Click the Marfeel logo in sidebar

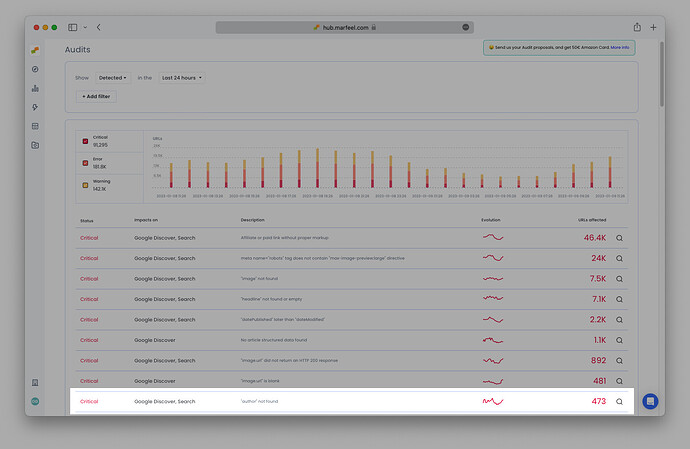(x=35, y=49)
